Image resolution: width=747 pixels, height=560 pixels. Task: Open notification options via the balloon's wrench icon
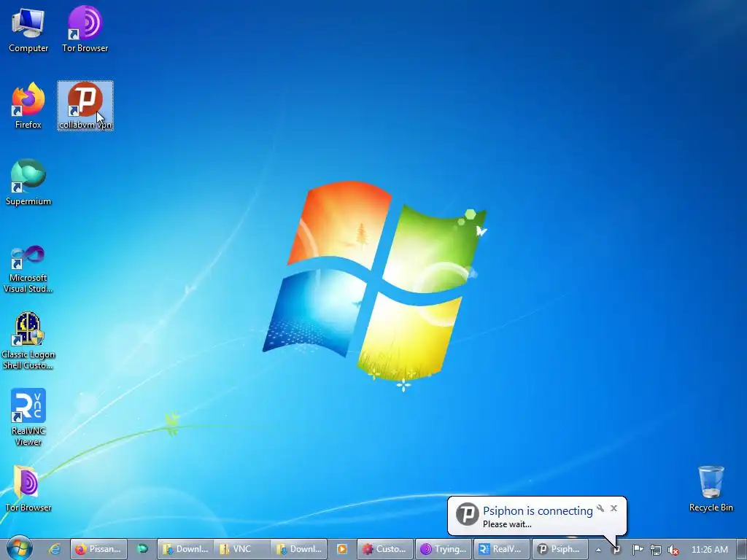(x=600, y=508)
